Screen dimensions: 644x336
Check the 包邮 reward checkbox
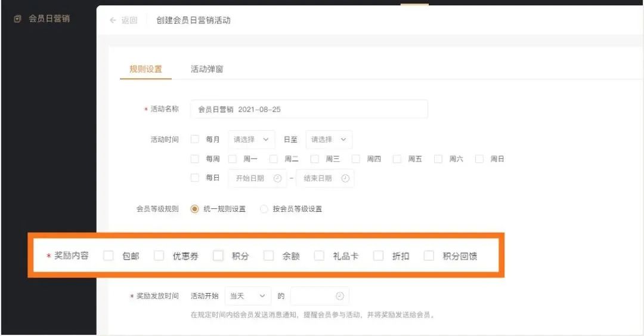tap(108, 256)
